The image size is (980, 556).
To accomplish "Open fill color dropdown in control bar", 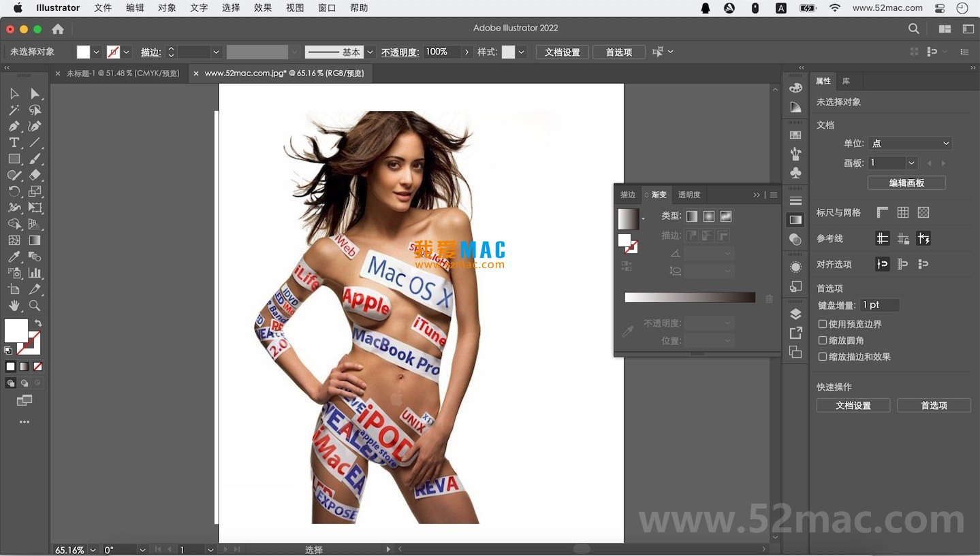I will pos(96,52).
